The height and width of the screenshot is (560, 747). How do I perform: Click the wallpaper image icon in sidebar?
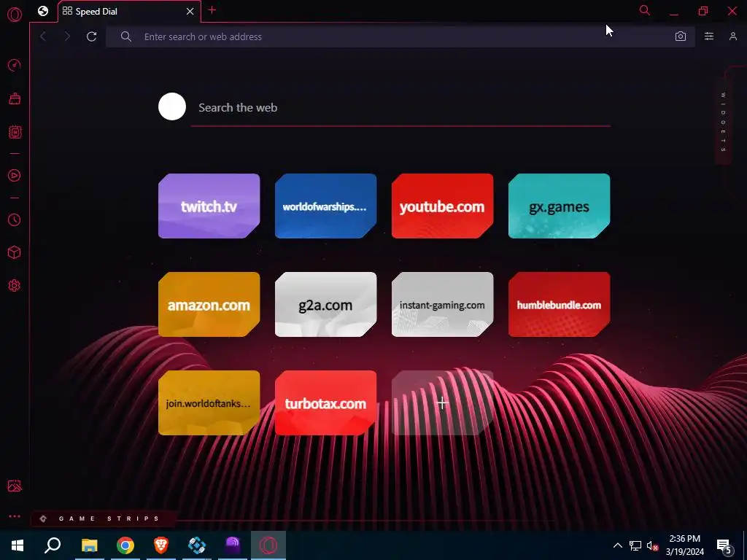(15, 486)
